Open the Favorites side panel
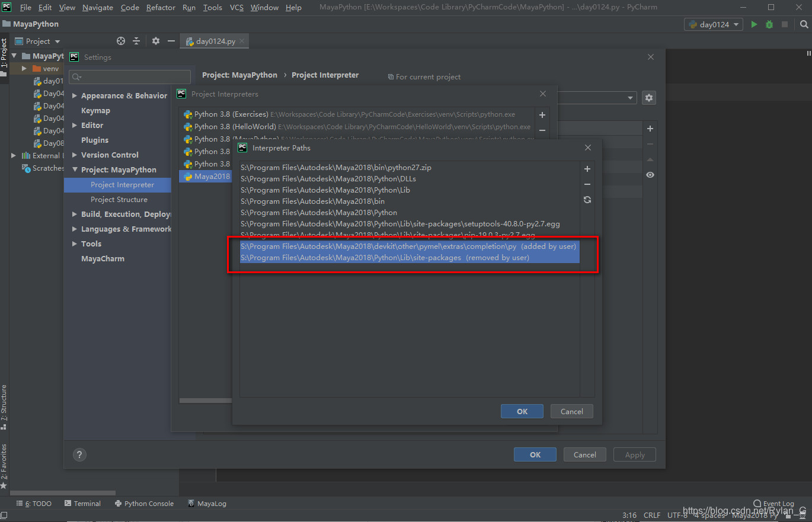The width and height of the screenshot is (812, 522). [4, 465]
